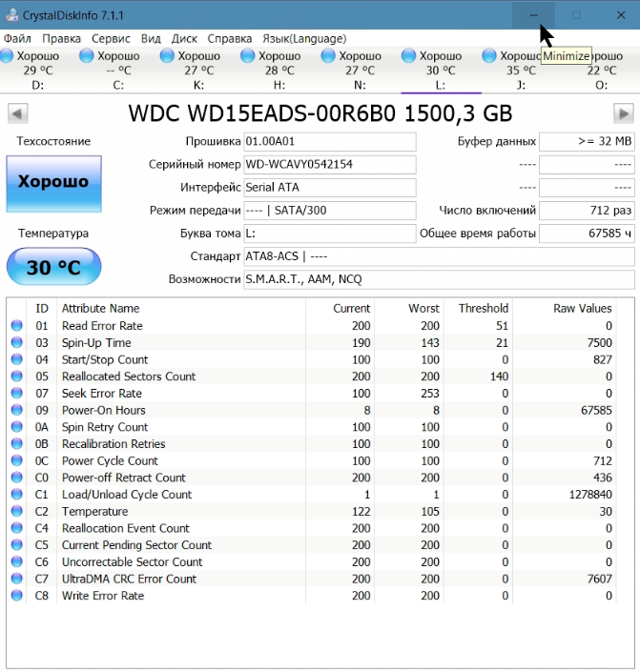Go to next disk with right arrow
The width and height of the screenshot is (640, 672).
(x=624, y=113)
